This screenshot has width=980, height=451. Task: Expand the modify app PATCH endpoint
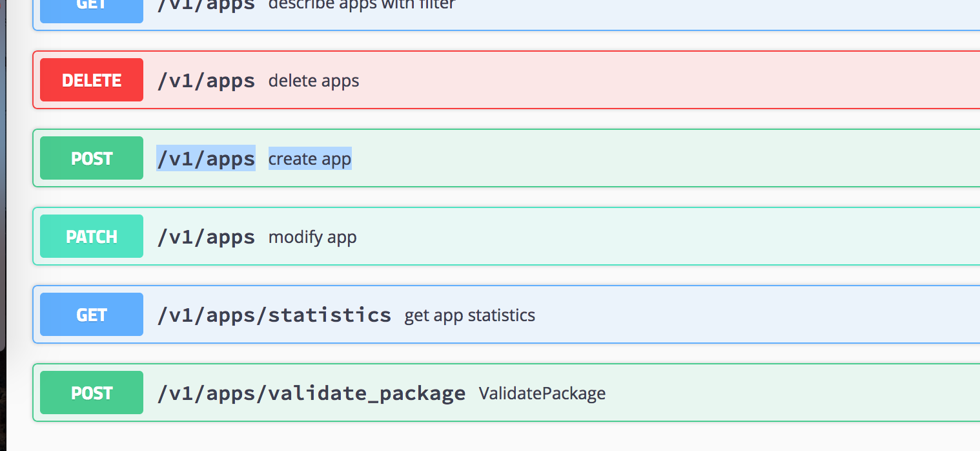click(516, 236)
